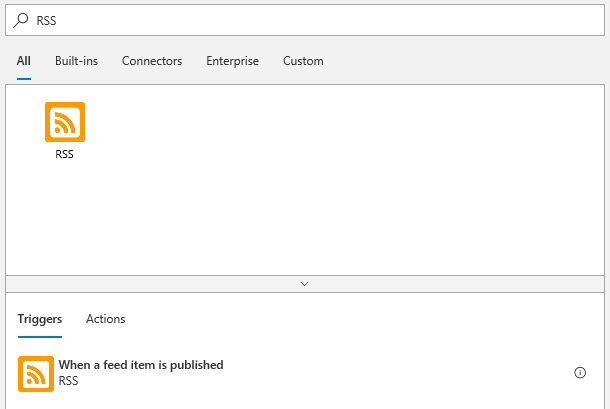
Task: Show info for the feed item trigger
Action: click(580, 373)
